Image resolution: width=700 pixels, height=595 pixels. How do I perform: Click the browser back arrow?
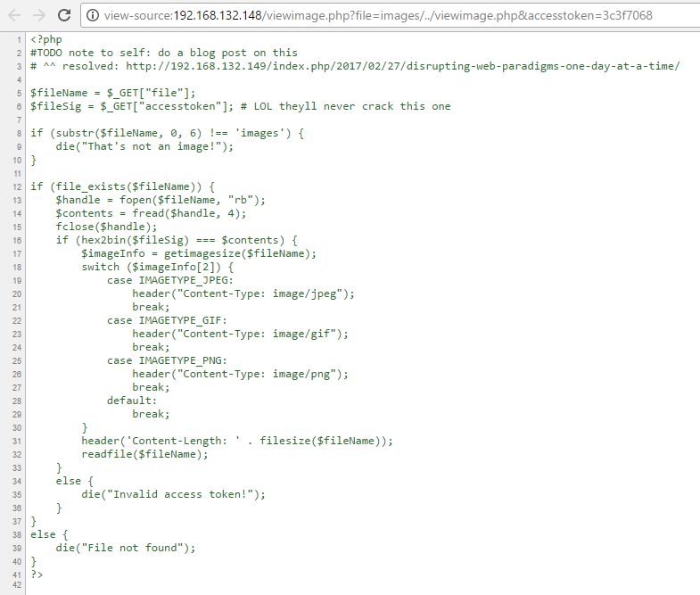14,15
